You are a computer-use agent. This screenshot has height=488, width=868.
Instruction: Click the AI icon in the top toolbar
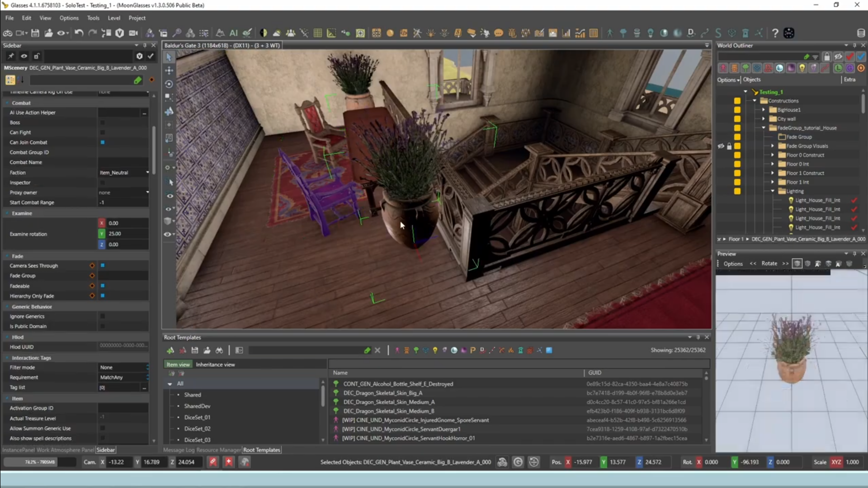[x=234, y=33]
